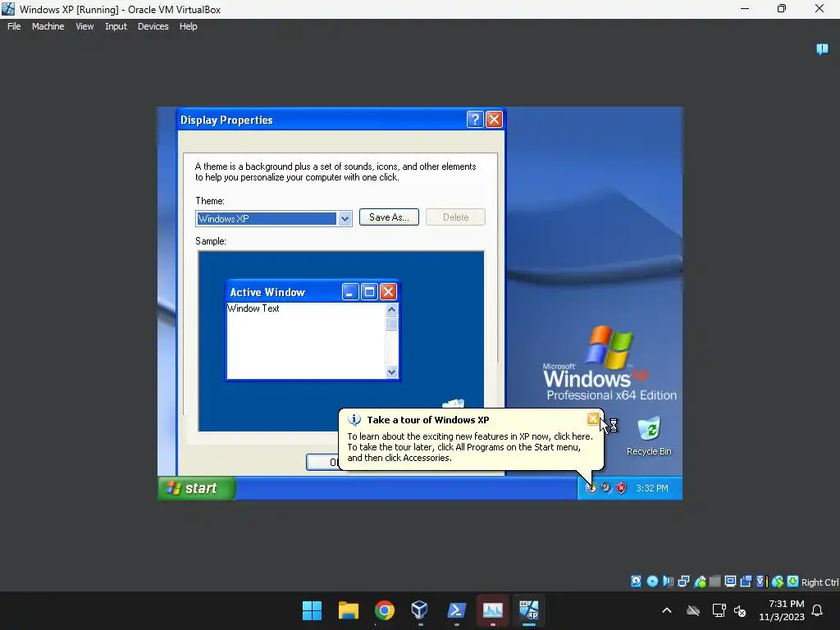
Task: Click the optical disk indicator icon
Action: [652, 582]
